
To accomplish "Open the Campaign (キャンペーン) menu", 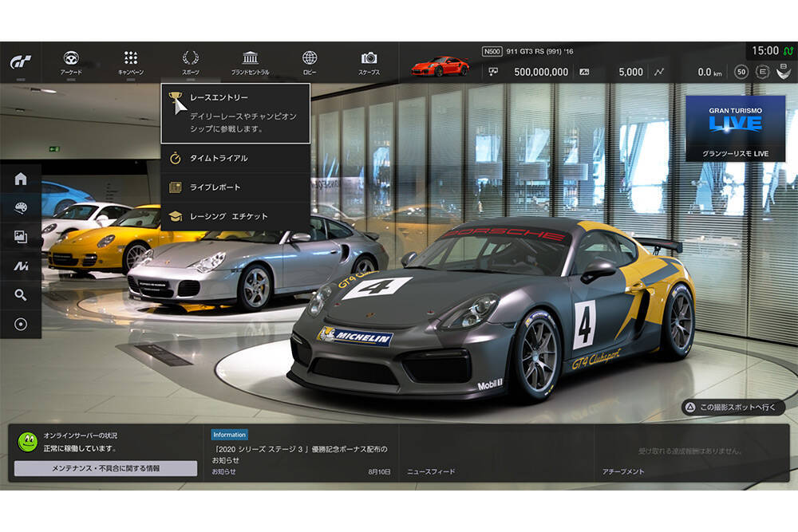I will [x=131, y=62].
